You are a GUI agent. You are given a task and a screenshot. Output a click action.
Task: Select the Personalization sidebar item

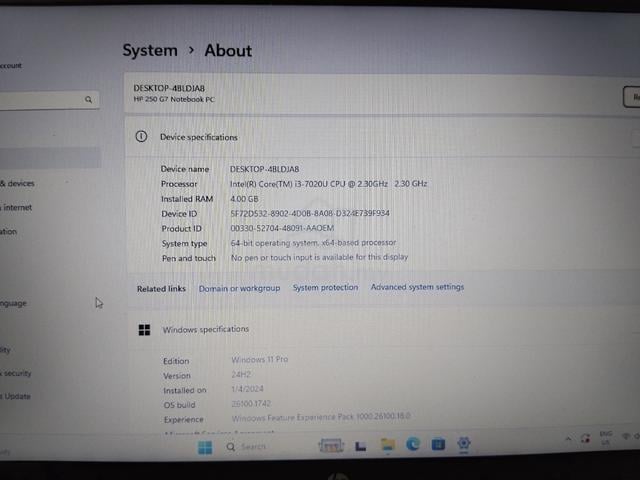click(x=9, y=231)
